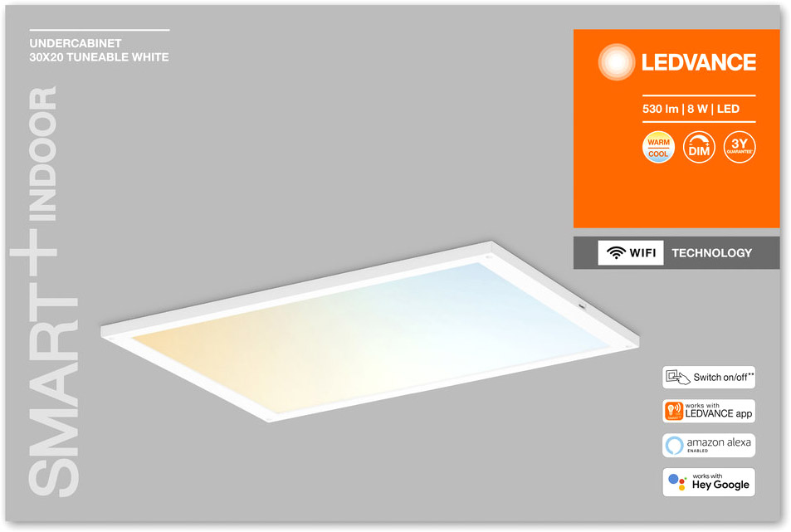Click the LED panel product image
This screenshot has width=791, height=532.
(x=370, y=331)
